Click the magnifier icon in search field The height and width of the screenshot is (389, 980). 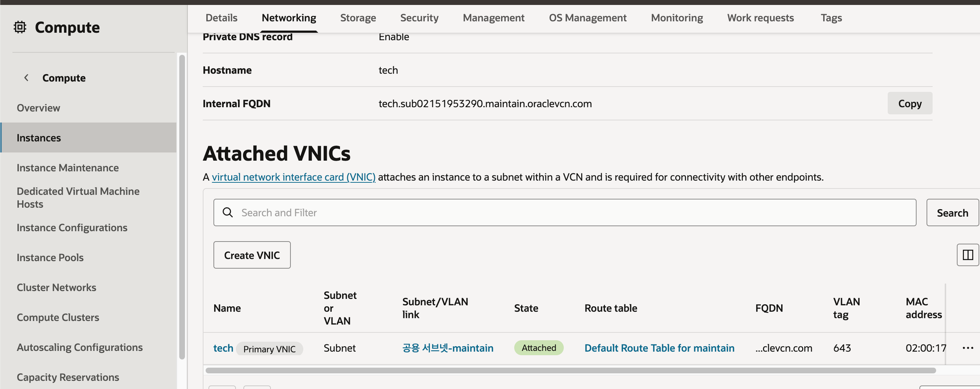(228, 213)
